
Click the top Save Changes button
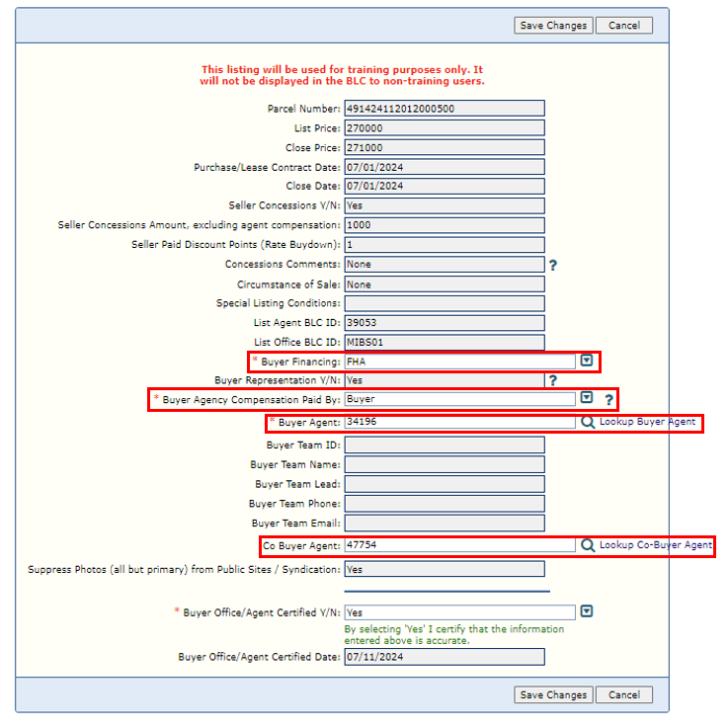tap(553, 26)
